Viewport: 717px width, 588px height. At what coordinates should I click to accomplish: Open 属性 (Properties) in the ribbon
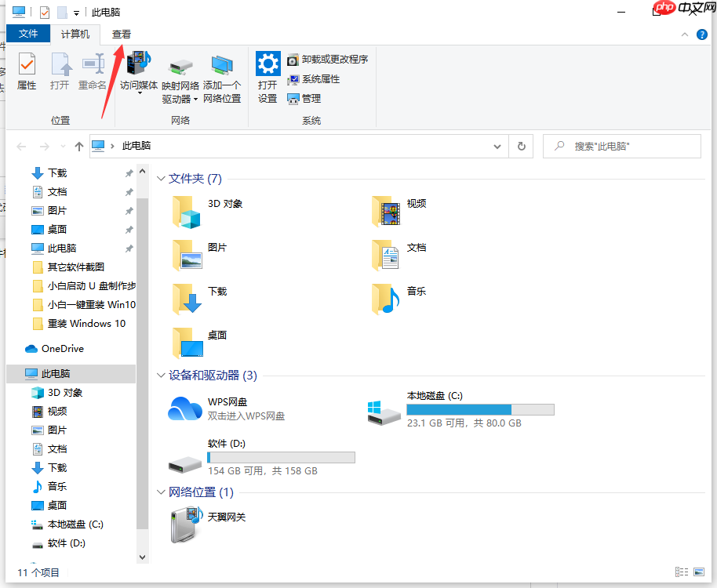tap(27, 76)
